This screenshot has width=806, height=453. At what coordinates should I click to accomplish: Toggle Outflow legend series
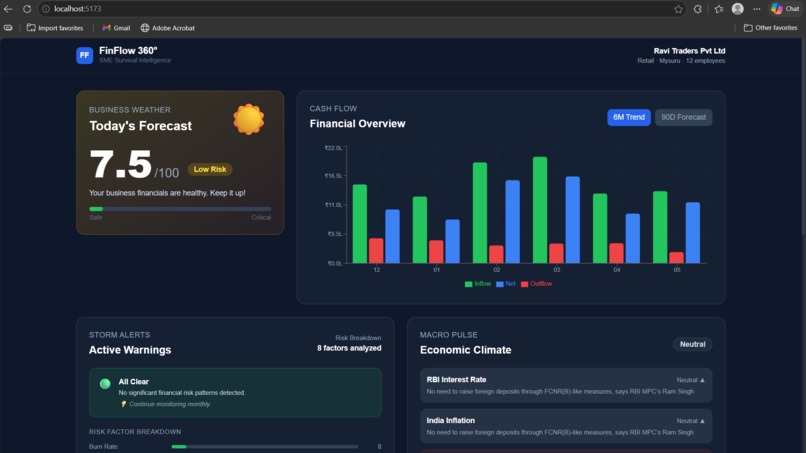tap(536, 284)
